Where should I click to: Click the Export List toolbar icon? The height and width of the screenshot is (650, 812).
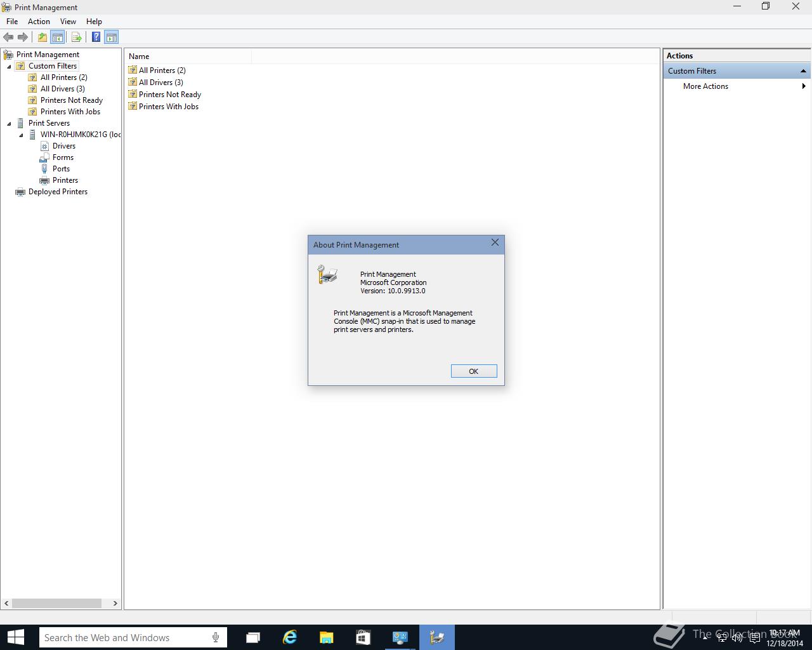click(76, 37)
